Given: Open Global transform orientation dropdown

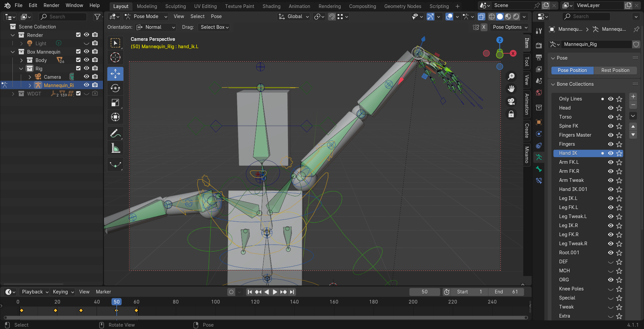Looking at the screenshot, I should (294, 16).
